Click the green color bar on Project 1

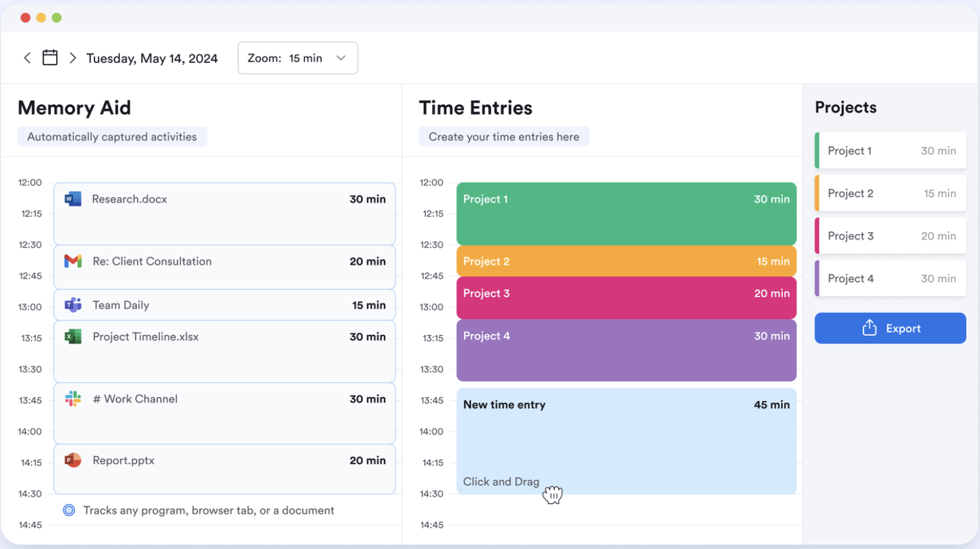(817, 150)
